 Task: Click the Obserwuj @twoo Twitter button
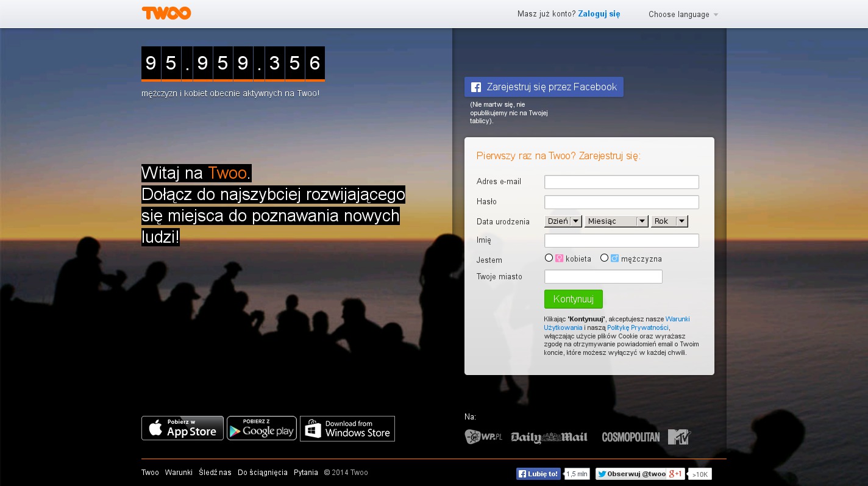click(x=631, y=474)
